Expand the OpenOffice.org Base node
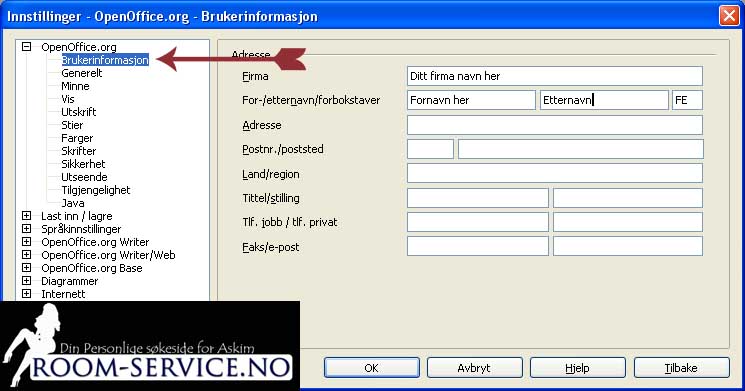Image resolution: width=745 pixels, height=391 pixels. pos(27,267)
